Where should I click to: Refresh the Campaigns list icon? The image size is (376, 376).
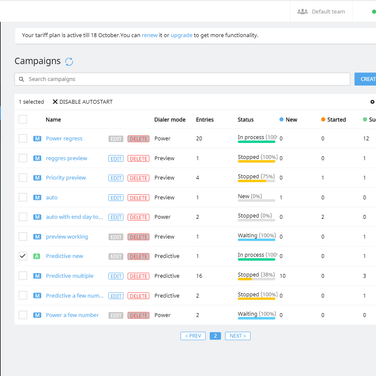pos(69,62)
